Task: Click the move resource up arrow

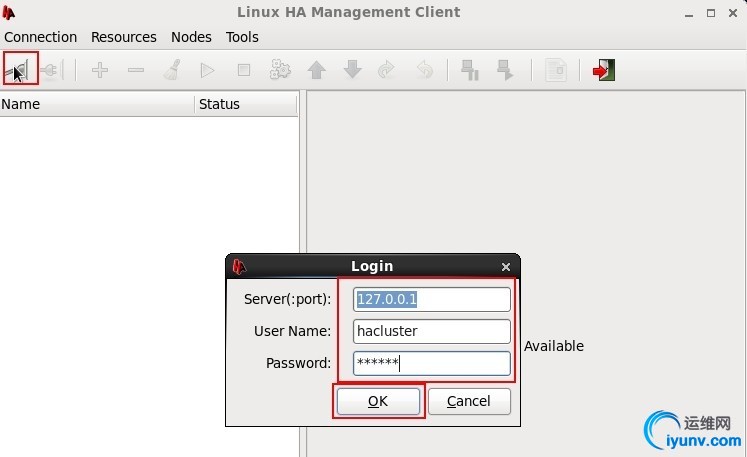Action: pos(316,70)
